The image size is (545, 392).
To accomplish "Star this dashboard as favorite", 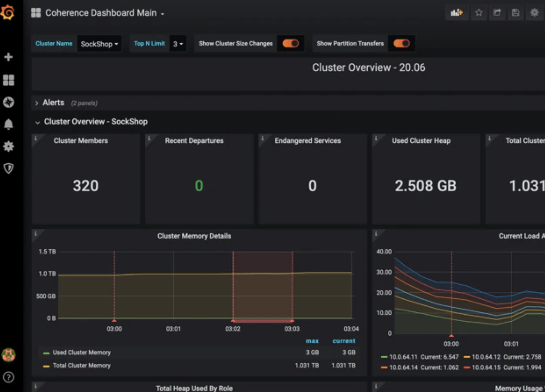I will click(479, 13).
